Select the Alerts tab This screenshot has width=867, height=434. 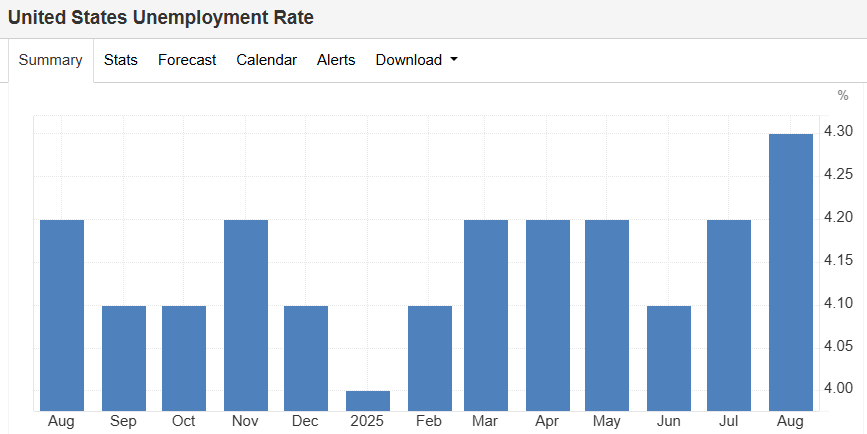click(336, 60)
